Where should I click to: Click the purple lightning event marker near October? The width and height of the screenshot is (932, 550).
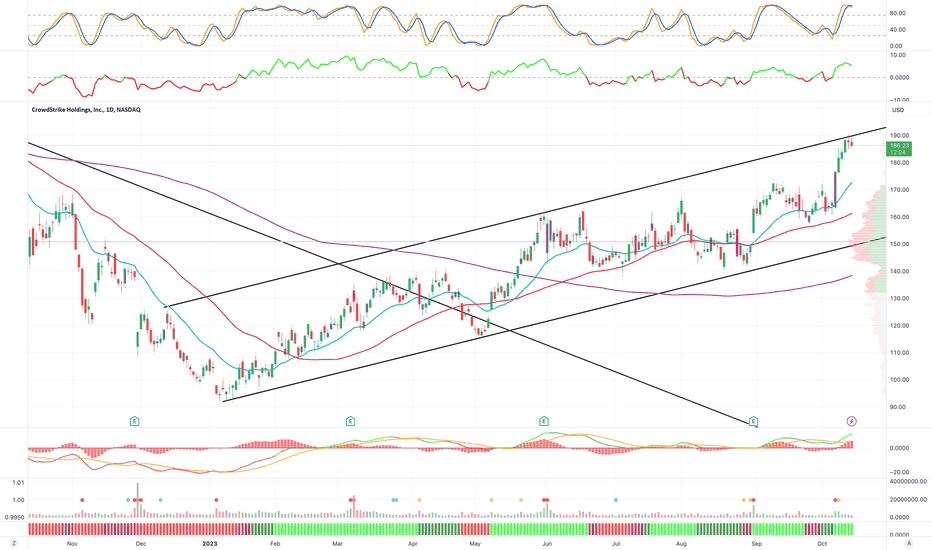point(852,422)
